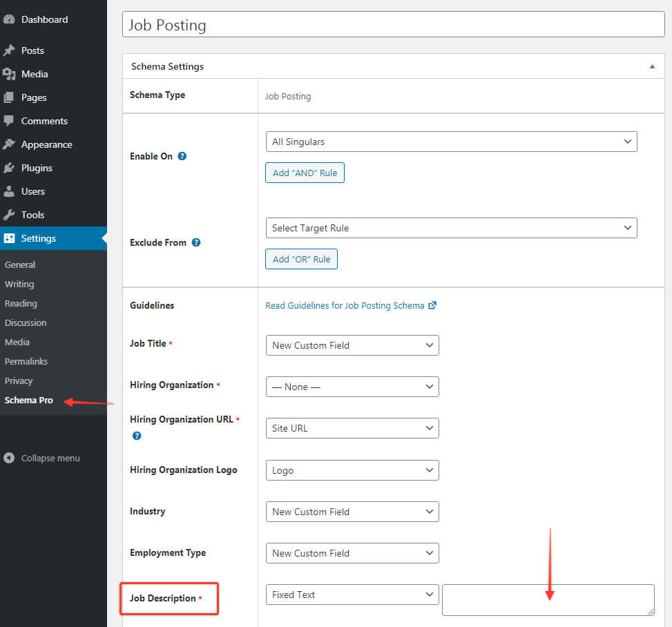Open the Select Target Rule dropdown
Image resolution: width=672 pixels, height=627 pixels.
[451, 228]
